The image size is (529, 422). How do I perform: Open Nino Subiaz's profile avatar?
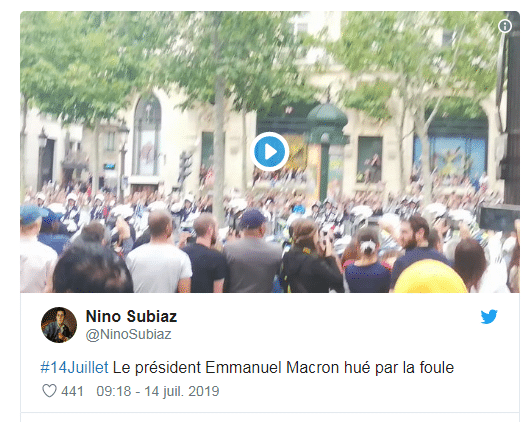[59, 325]
